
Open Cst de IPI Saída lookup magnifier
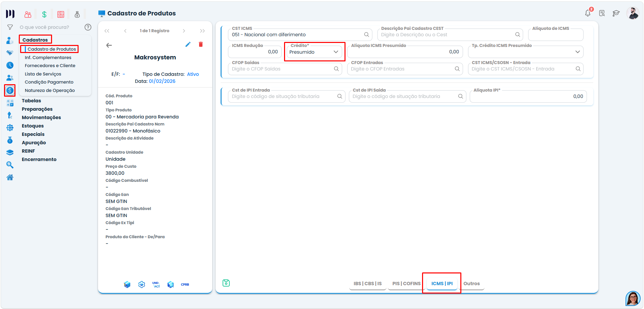tap(461, 96)
